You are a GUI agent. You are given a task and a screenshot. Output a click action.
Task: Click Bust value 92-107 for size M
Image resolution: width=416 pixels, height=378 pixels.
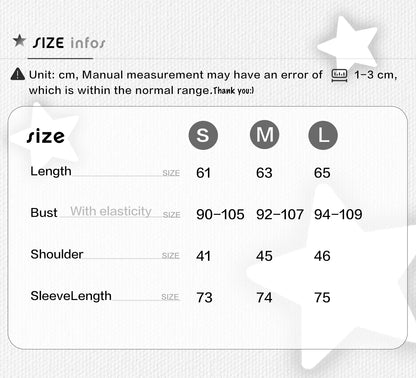pos(280,214)
